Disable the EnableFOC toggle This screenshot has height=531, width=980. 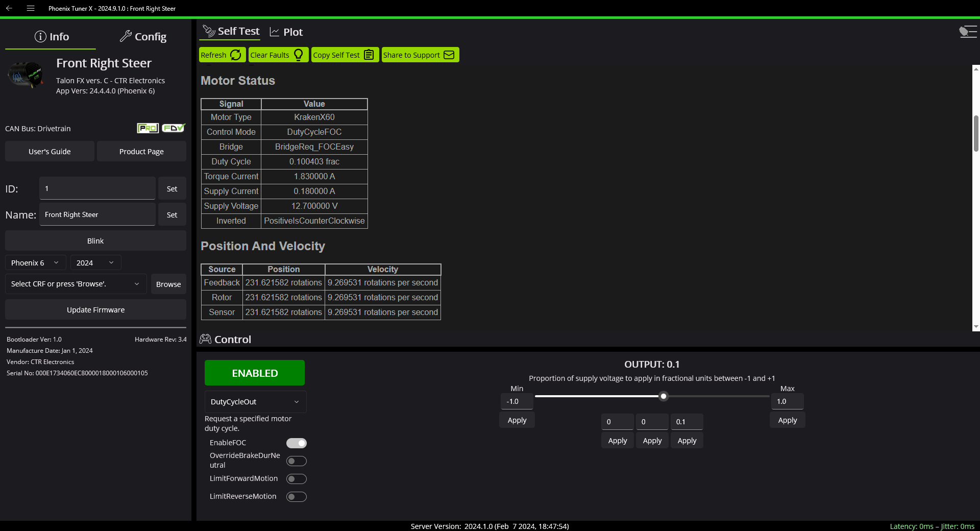296,443
